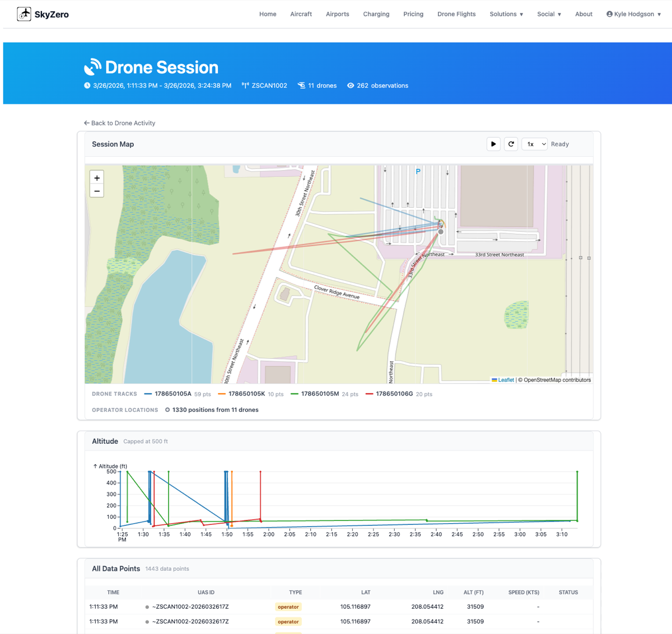This screenshot has height=634, width=672.
Task: Click the clock icon before the session timestamp
Action: tap(87, 85)
